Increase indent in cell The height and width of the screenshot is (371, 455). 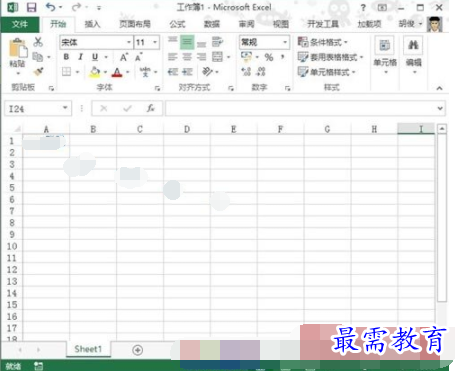point(187,72)
